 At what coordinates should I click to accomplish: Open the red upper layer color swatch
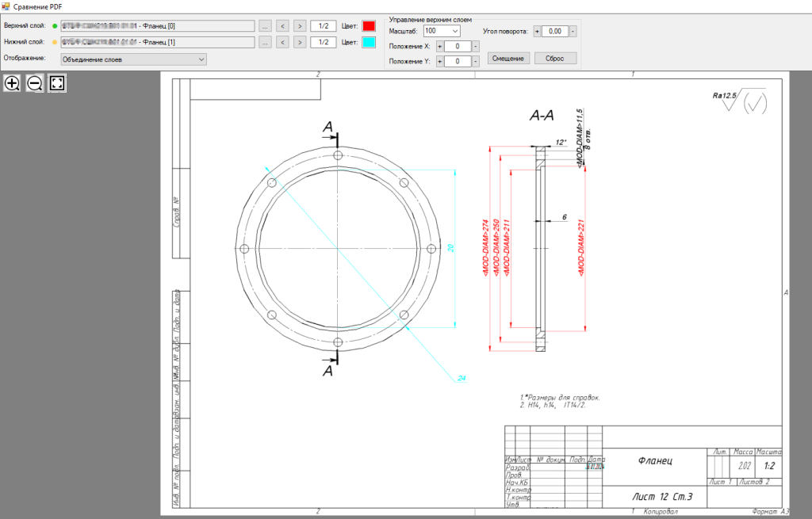click(369, 26)
